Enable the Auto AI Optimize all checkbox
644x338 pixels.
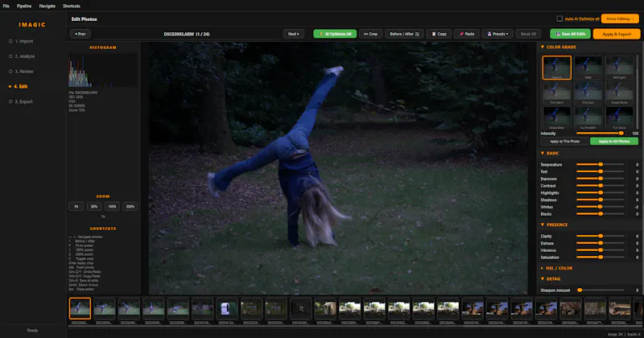pyautogui.click(x=559, y=19)
